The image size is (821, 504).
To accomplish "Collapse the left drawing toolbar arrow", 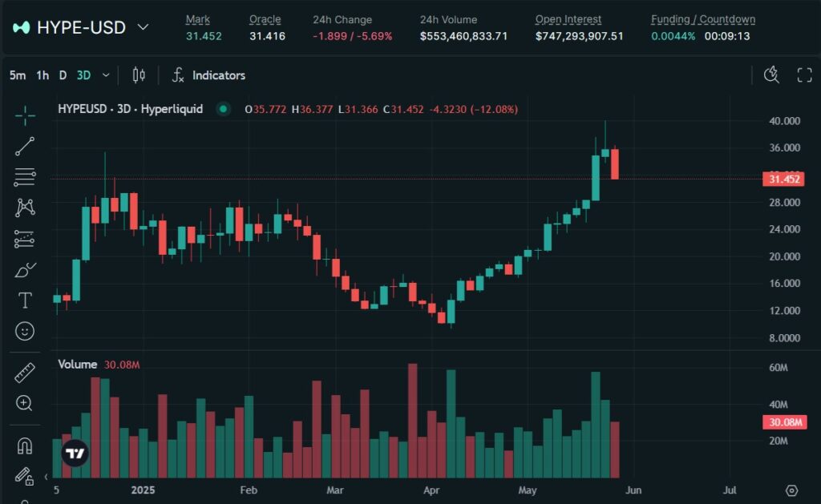I will (46, 477).
